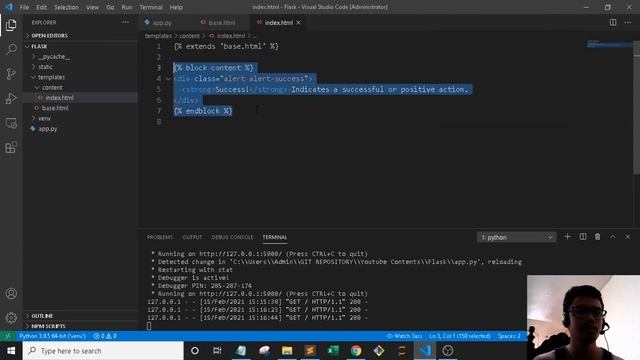Image resolution: width=640 pixels, height=360 pixels.
Task: Select terminal instance dropdown '1: python'
Action: pyautogui.click(x=516, y=237)
